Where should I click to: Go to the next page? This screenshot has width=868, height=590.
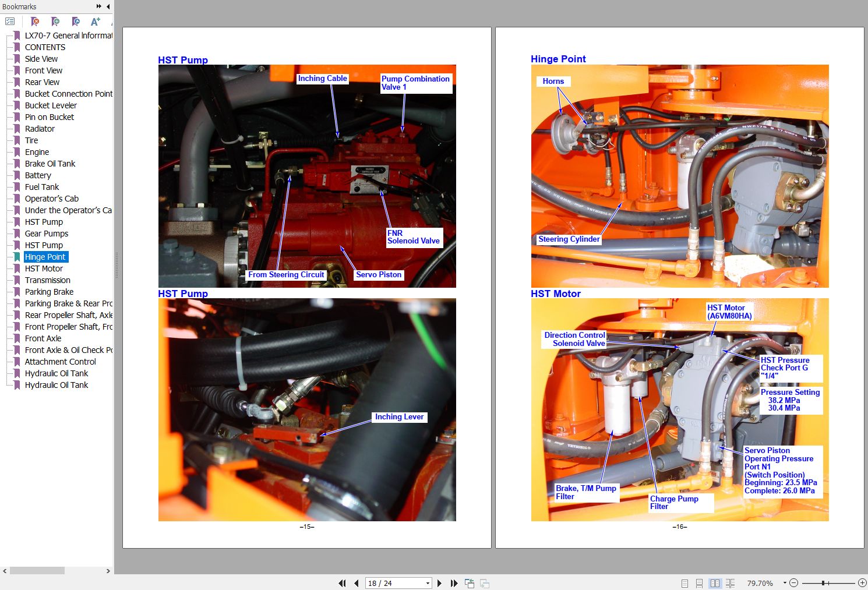[439, 583]
